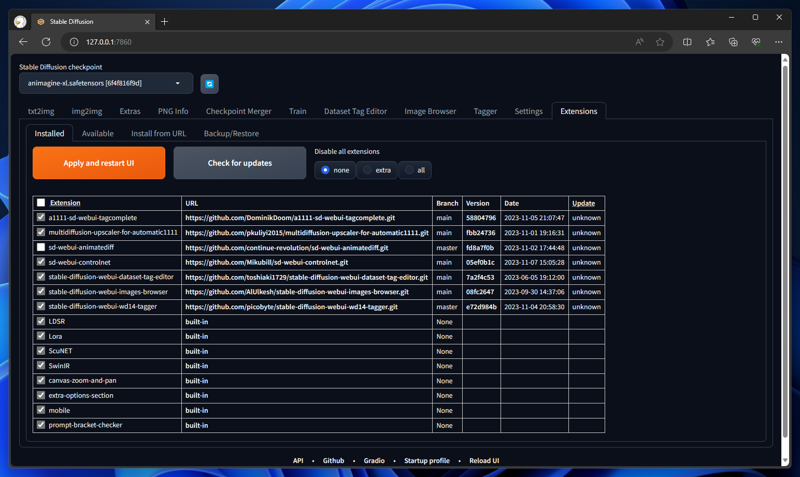Click the site information icon in address bar
800x477 pixels.
74,42
